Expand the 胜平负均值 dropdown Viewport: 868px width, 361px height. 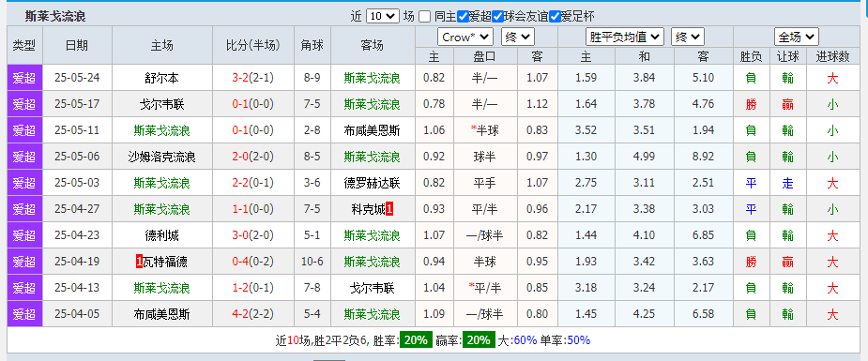624,38
